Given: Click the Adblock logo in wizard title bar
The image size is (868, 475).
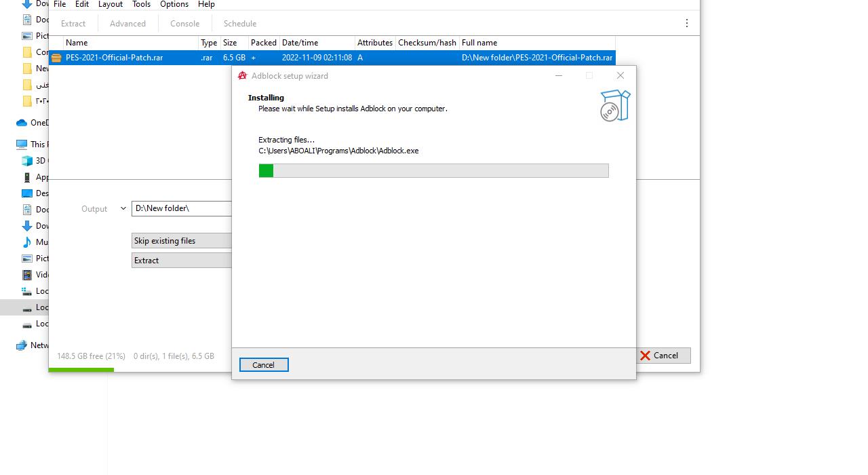Looking at the screenshot, I should (x=242, y=76).
